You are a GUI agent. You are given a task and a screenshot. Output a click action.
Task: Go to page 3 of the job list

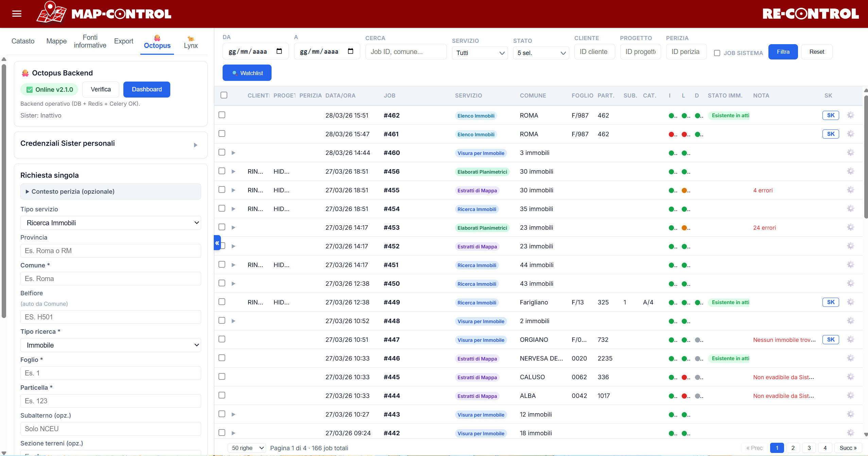[809, 448]
